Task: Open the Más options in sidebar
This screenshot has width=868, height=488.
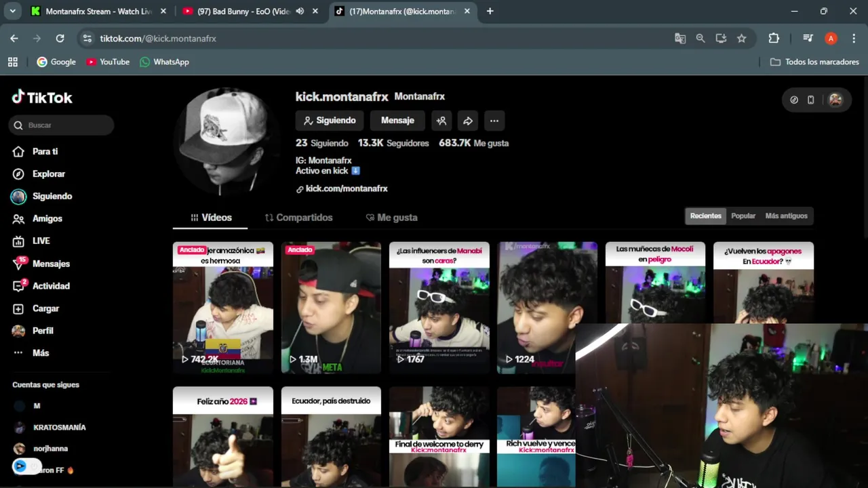Action: pyautogui.click(x=41, y=353)
